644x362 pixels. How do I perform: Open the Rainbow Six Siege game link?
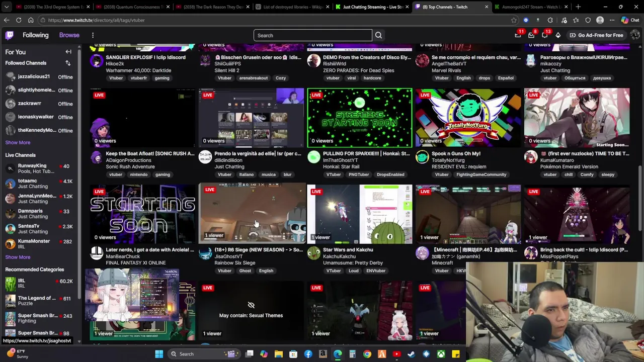click(x=234, y=263)
